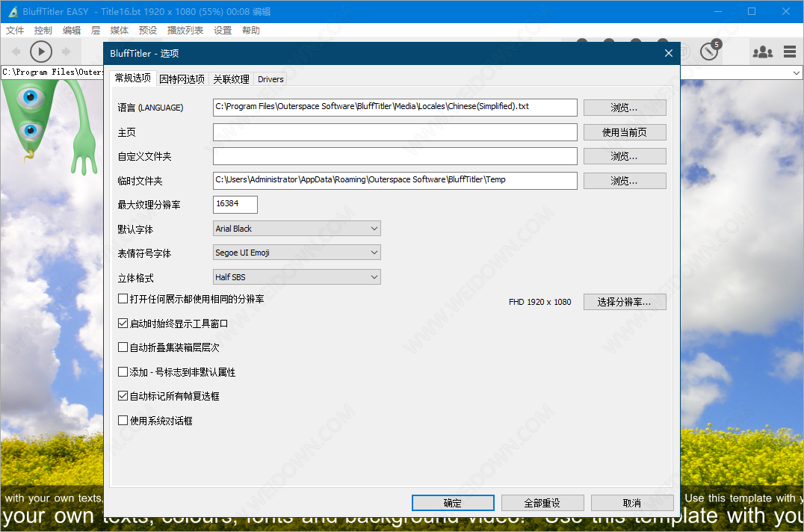Click the language file path field
This screenshot has width=804, height=532.
click(x=395, y=107)
